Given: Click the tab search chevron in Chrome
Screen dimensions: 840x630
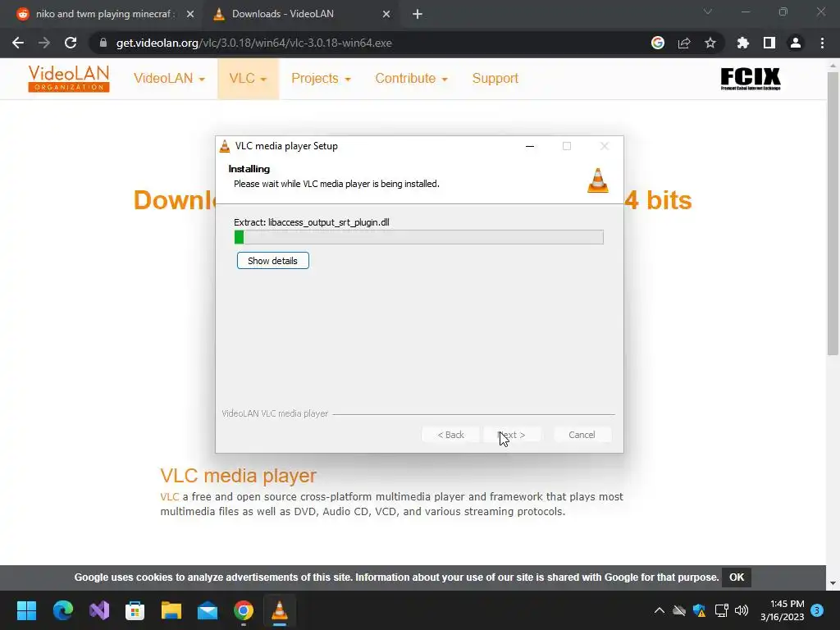Looking at the screenshot, I should point(708,11).
